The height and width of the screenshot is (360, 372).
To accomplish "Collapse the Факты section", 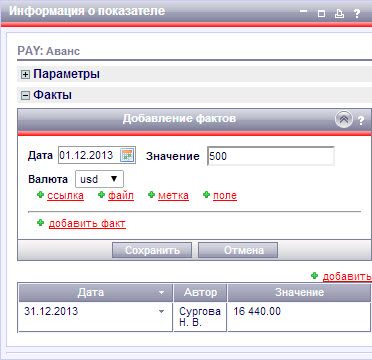I will [25, 96].
